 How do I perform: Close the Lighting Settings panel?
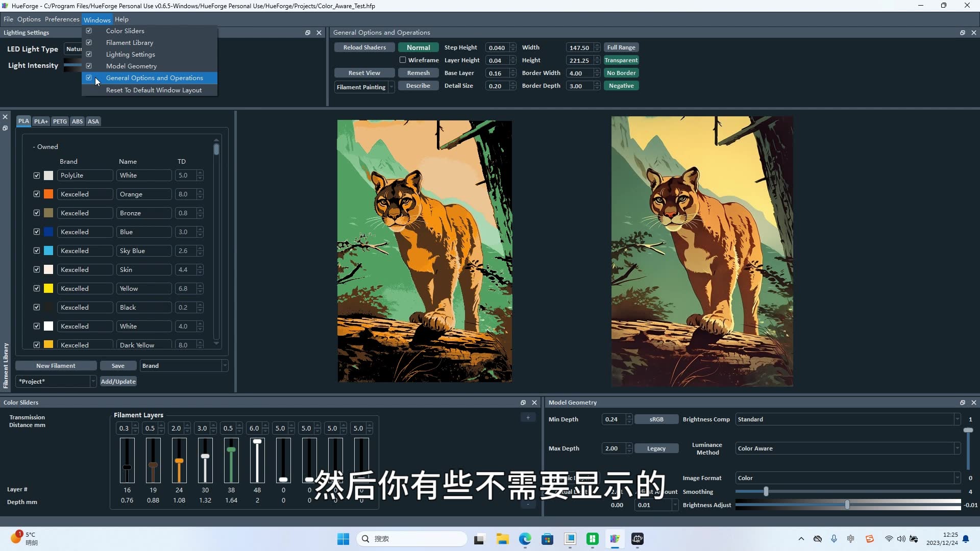319,32
